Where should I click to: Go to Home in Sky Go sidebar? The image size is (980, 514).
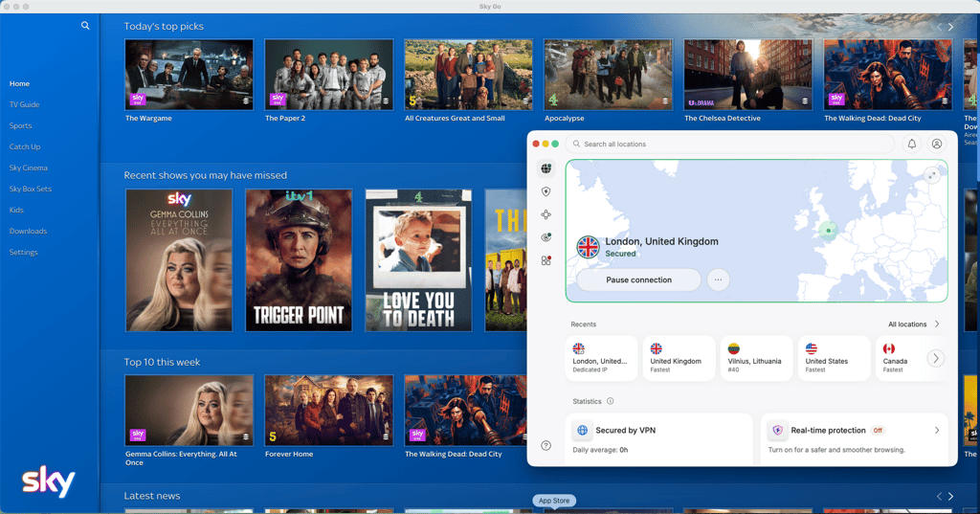(x=19, y=83)
